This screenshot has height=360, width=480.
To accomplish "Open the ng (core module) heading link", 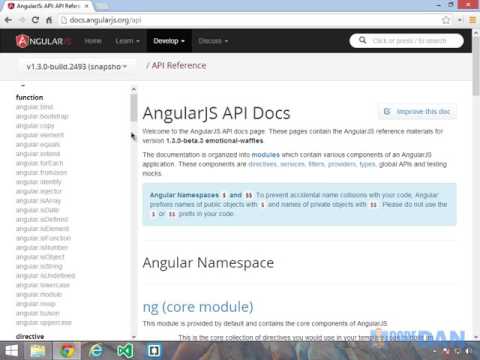I will (198, 307).
